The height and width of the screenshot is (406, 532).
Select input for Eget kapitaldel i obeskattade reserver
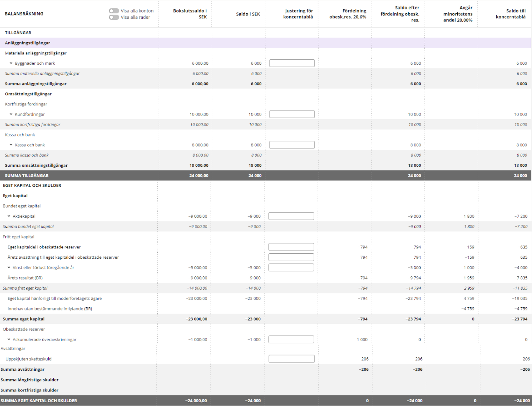click(x=291, y=247)
